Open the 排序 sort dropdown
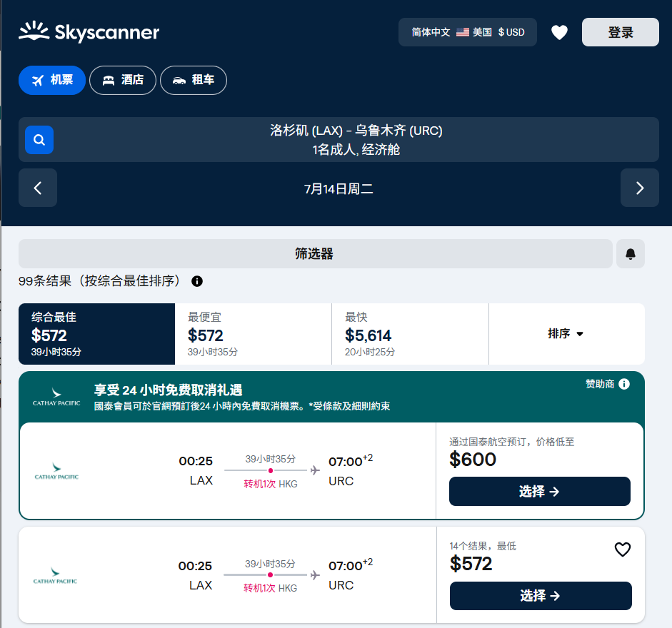 coord(566,334)
